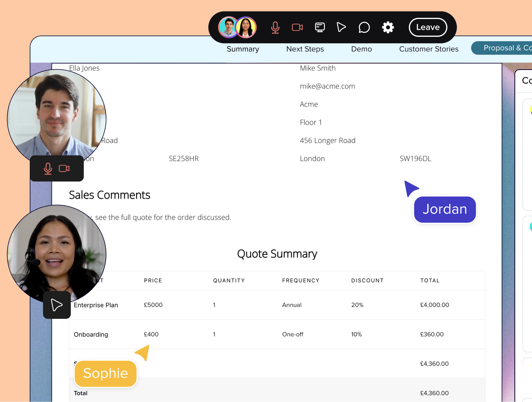
Task: Open settings gear in call bar
Action: pyautogui.click(x=388, y=27)
